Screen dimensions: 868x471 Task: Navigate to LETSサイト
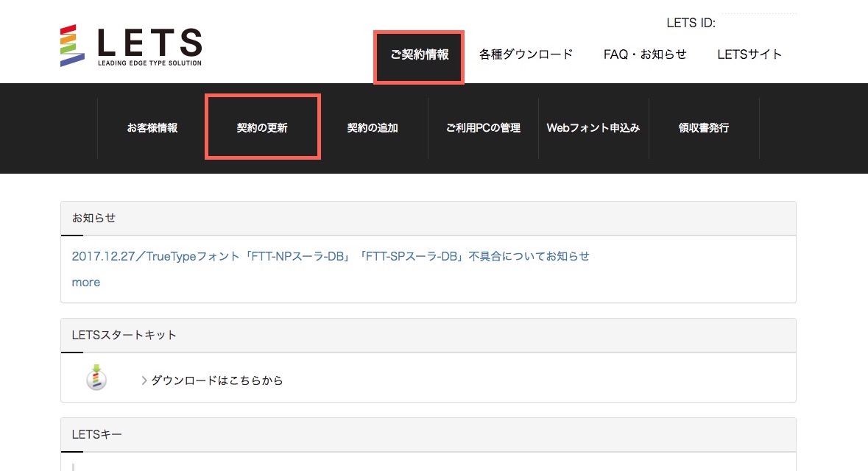tap(749, 54)
